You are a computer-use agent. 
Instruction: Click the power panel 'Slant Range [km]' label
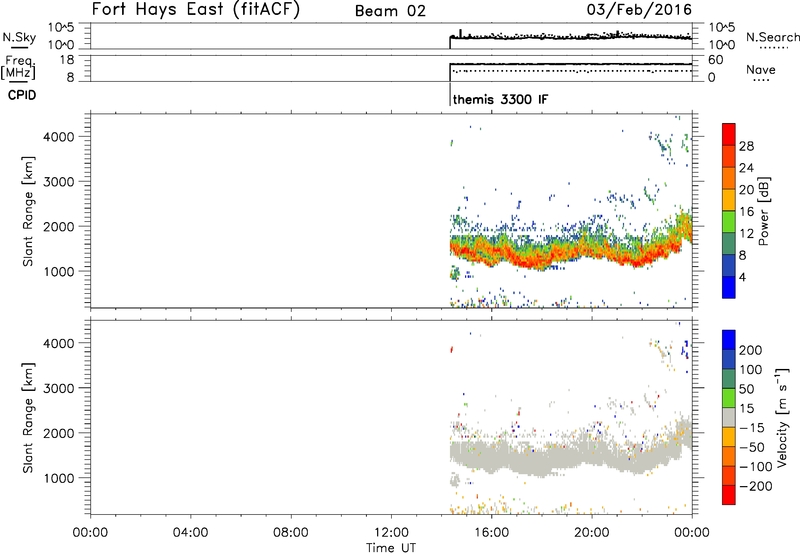(x=28, y=211)
